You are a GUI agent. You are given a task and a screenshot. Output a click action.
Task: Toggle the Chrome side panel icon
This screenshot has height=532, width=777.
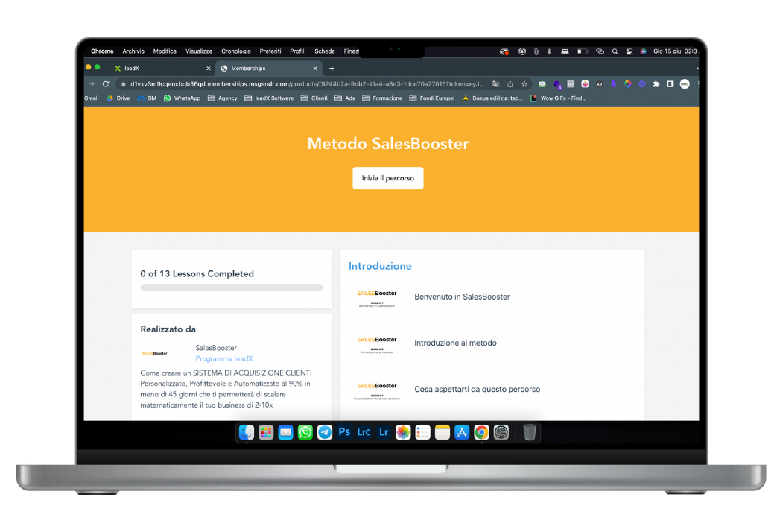coord(670,84)
